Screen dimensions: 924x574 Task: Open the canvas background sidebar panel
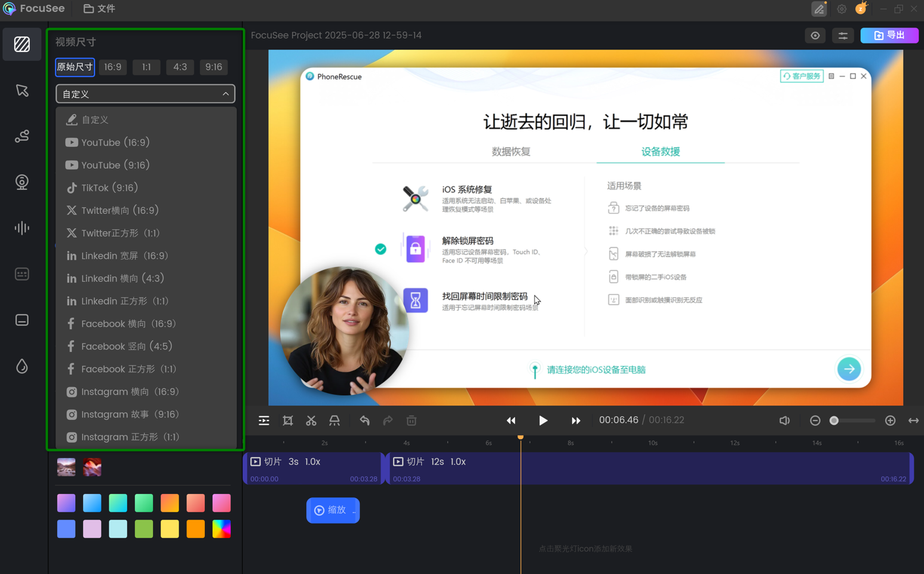pyautogui.click(x=22, y=44)
